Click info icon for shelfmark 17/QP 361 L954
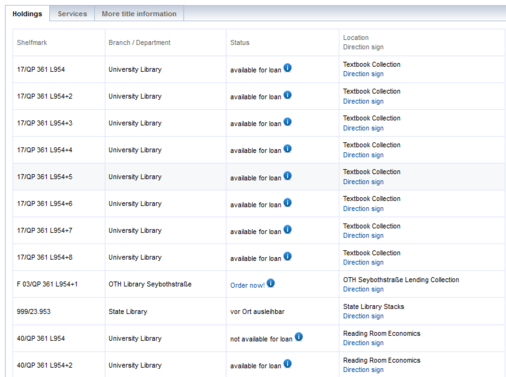Viewport: 506px width, 377px height. click(x=287, y=68)
